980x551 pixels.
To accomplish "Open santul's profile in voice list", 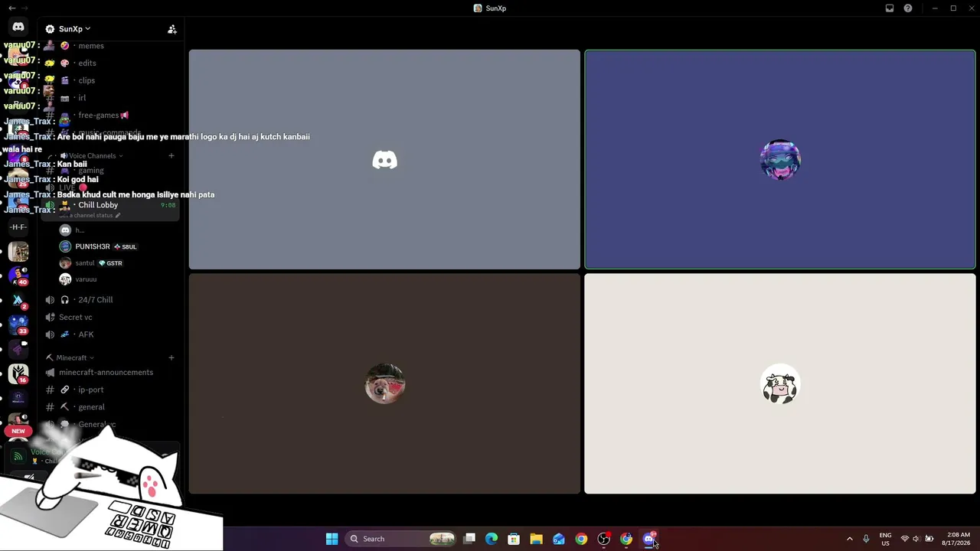I will click(85, 263).
